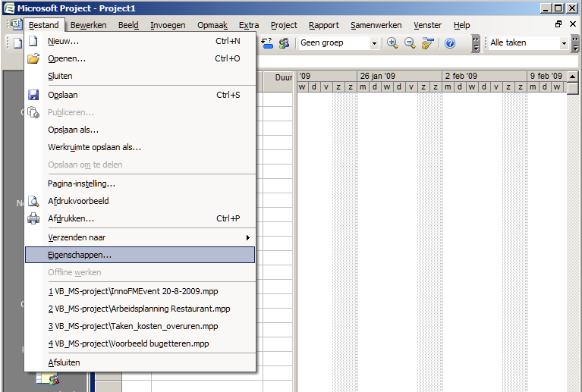Open the Bewerken menu
The width and height of the screenshot is (582, 392).
(x=88, y=25)
